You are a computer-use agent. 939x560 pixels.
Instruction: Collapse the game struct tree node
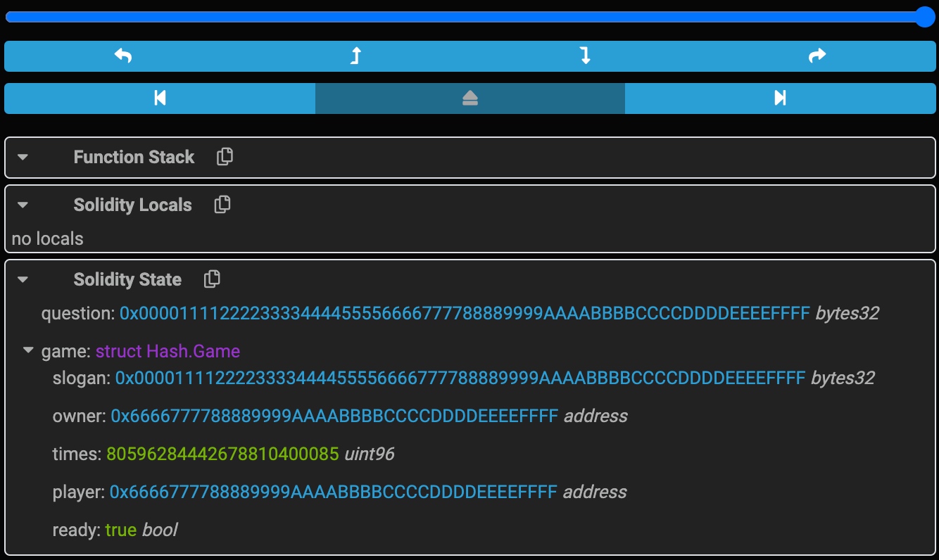click(28, 350)
